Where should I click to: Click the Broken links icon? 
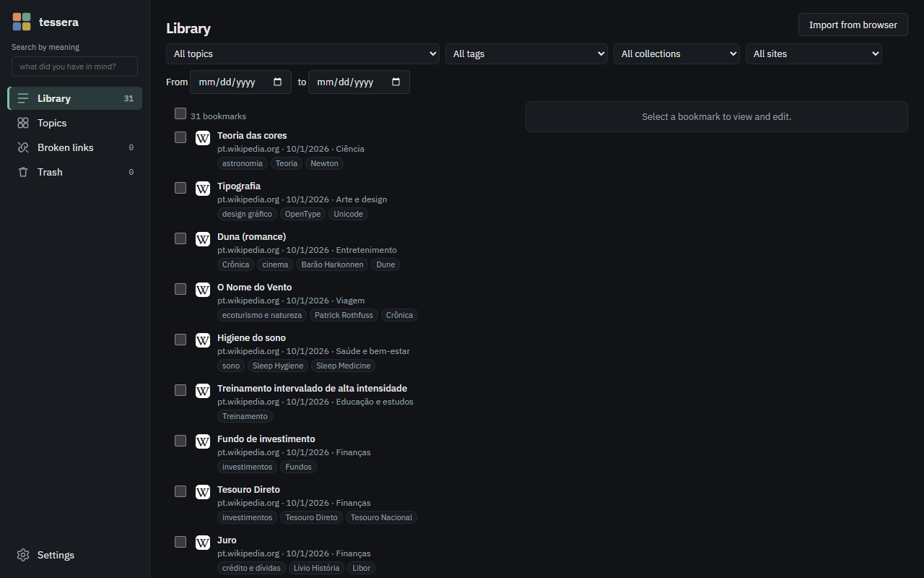[23, 147]
